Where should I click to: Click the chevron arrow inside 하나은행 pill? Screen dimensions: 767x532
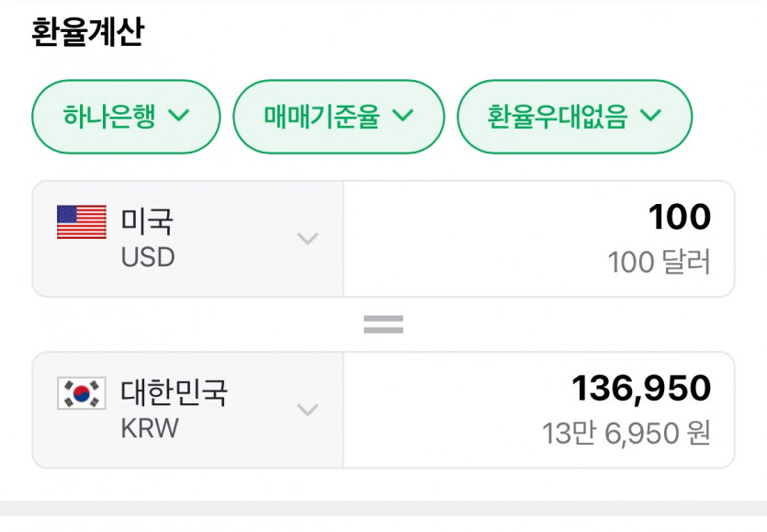179,116
